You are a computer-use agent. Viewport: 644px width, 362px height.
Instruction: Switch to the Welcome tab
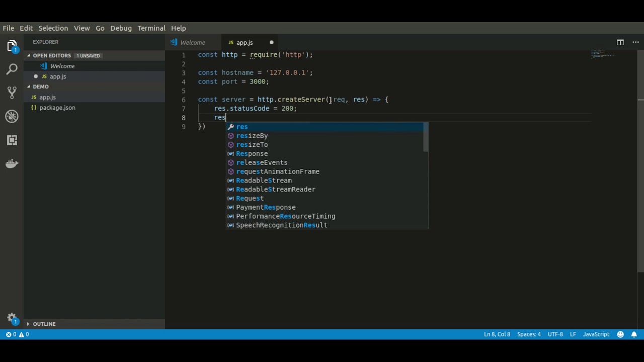pyautogui.click(x=192, y=43)
